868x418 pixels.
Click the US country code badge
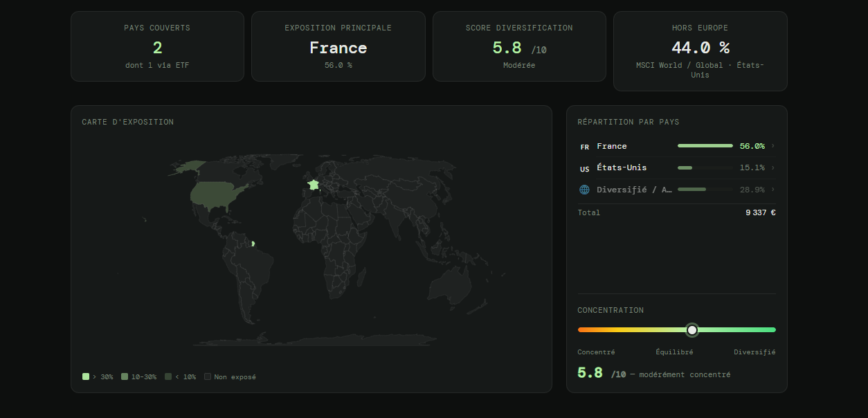[584, 168]
